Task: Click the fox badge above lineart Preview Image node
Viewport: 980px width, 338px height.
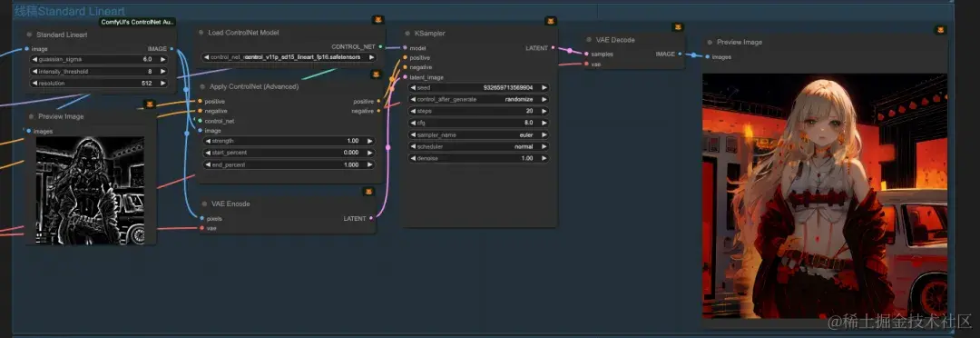Action: click(150, 104)
